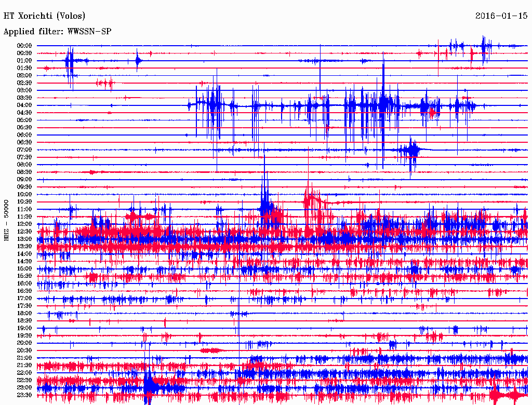Select the 01:00 row time label
Viewport: 532px width, 405px height.
(x=24, y=61)
